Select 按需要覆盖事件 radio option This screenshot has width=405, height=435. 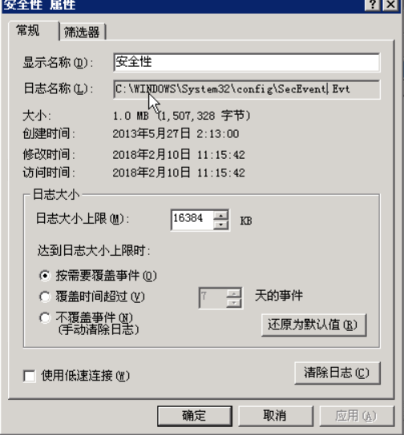pyautogui.click(x=44, y=276)
